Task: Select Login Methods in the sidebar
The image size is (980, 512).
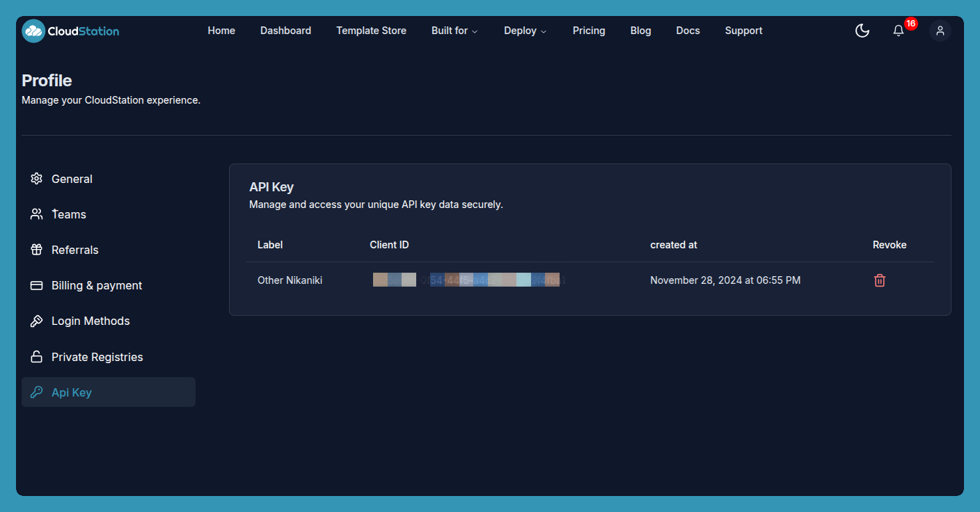Action: click(109, 321)
